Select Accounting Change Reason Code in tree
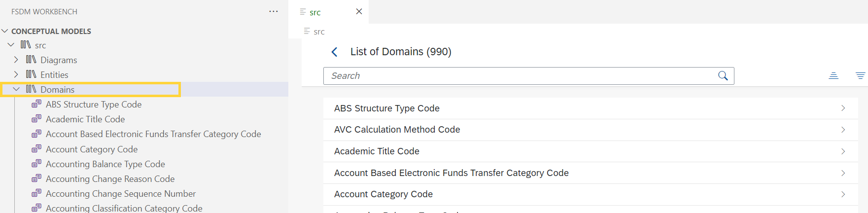The width and height of the screenshot is (868, 213). point(110,179)
